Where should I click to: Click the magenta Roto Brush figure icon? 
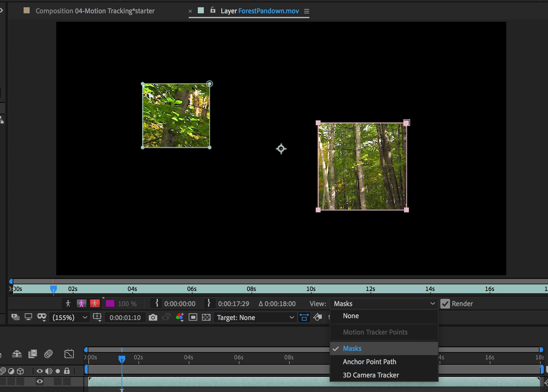point(81,303)
